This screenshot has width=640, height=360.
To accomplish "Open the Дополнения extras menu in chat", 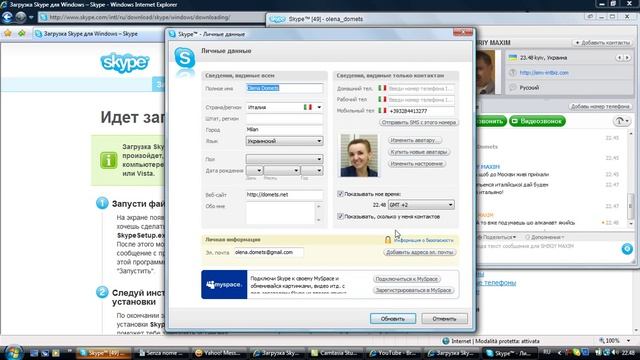I will tap(545, 237).
